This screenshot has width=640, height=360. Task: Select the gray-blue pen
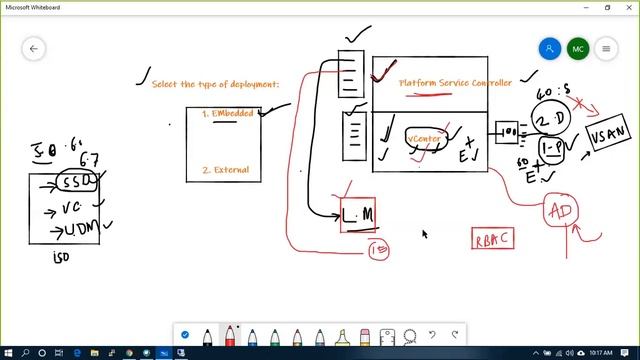pos(320,337)
